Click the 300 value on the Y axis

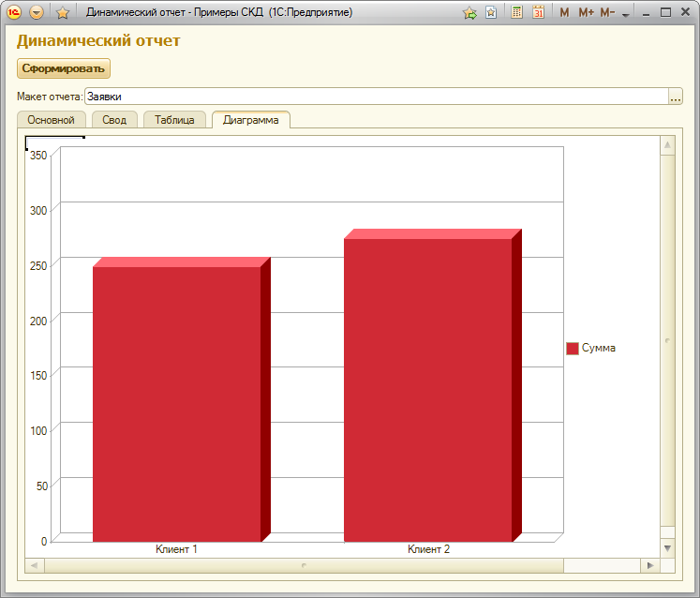(x=38, y=210)
